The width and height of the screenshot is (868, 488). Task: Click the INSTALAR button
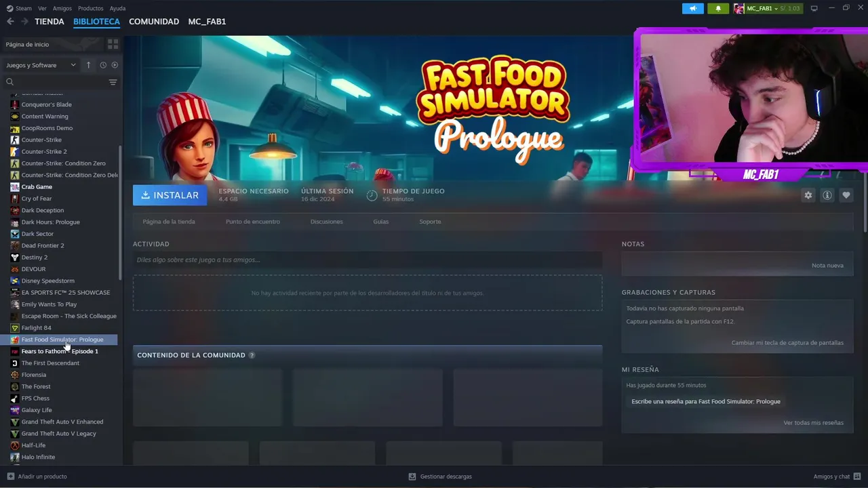tap(170, 195)
